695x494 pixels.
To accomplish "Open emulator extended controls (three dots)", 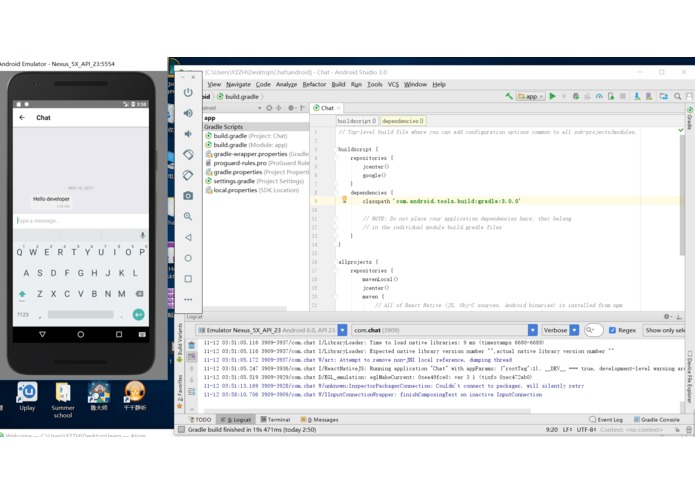I will (x=188, y=300).
